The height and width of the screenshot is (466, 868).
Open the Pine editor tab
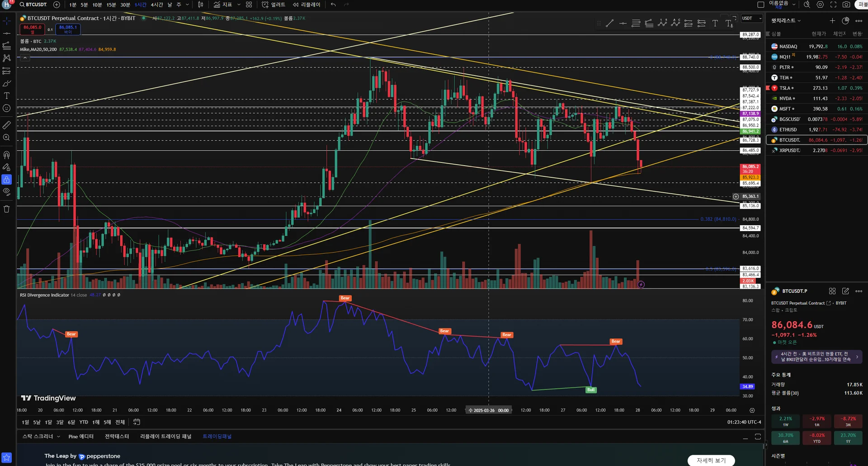tap(81, 437)
